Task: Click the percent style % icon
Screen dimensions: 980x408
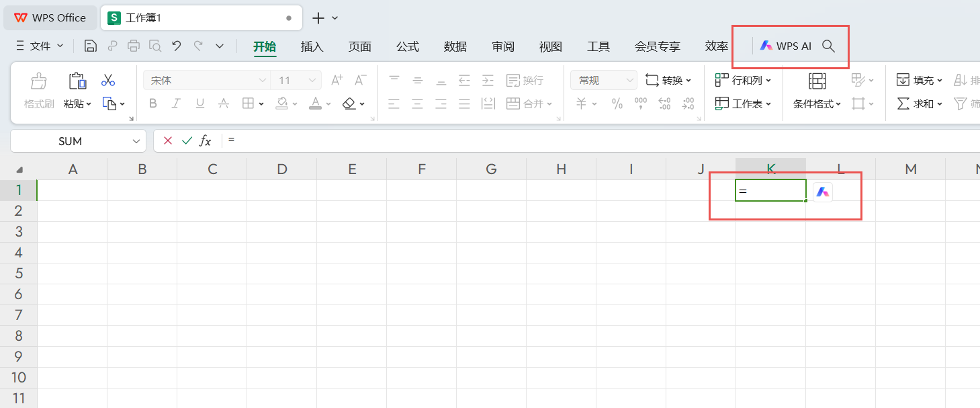Action: pyautogui.click(x=617, y=104)
